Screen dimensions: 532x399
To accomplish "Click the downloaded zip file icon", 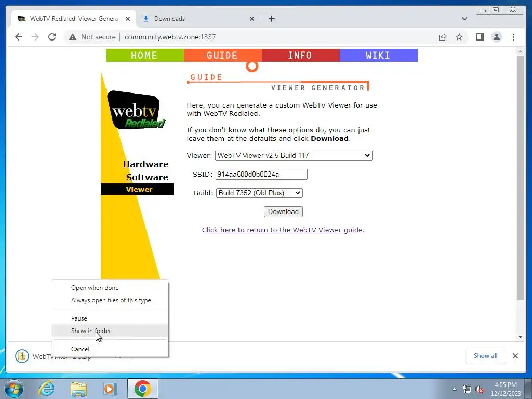I will [x=22, y=356].
